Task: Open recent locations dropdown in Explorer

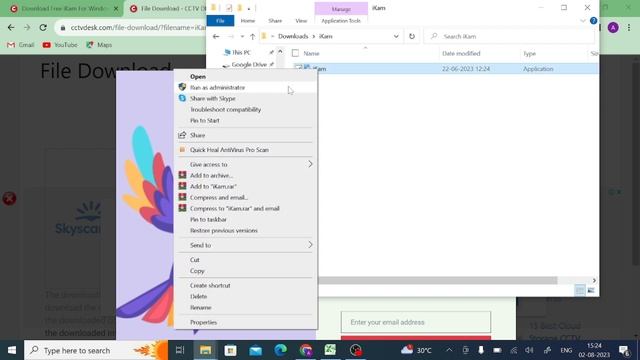Action: click(242, 36)
